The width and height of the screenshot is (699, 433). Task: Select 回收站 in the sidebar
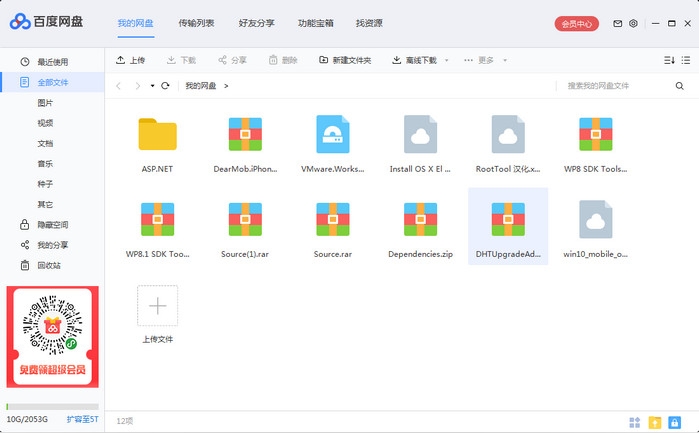point(49,265)
